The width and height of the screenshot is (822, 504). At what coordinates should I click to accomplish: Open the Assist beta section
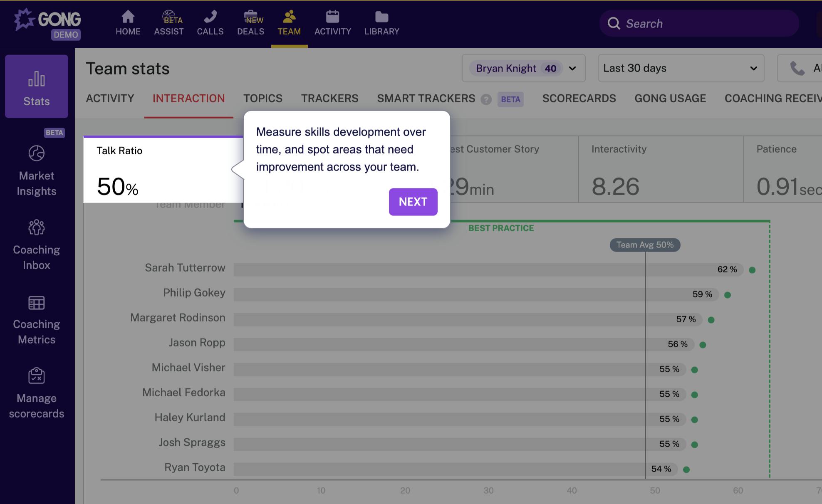click(168, 23)
